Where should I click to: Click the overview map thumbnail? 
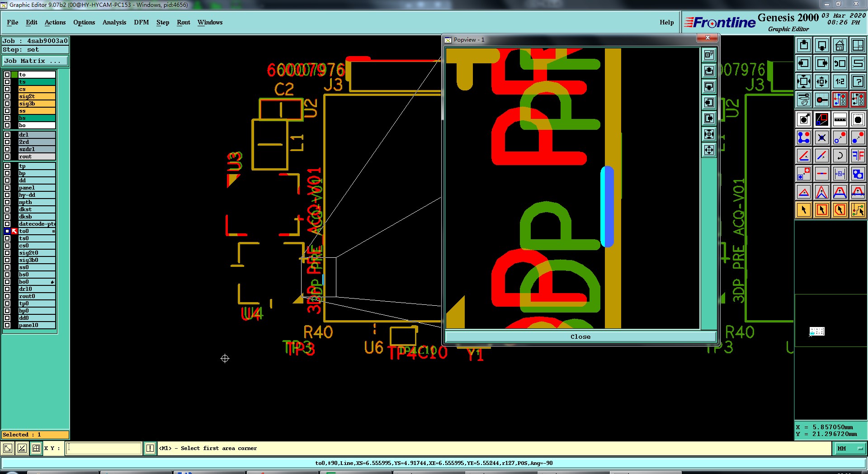pos(817,332)
